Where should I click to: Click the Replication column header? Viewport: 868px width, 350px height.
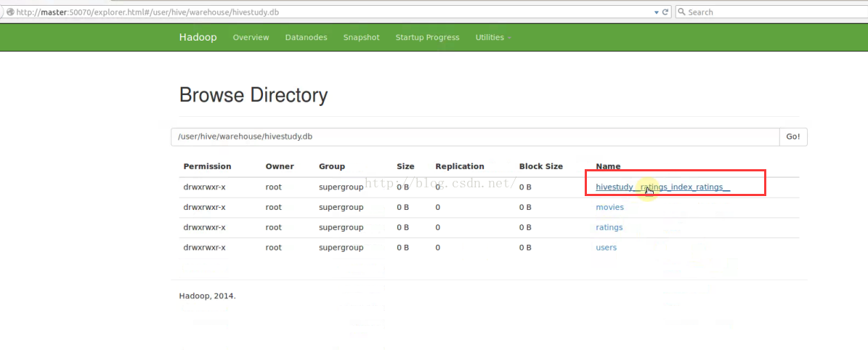(x=460, y=166)
